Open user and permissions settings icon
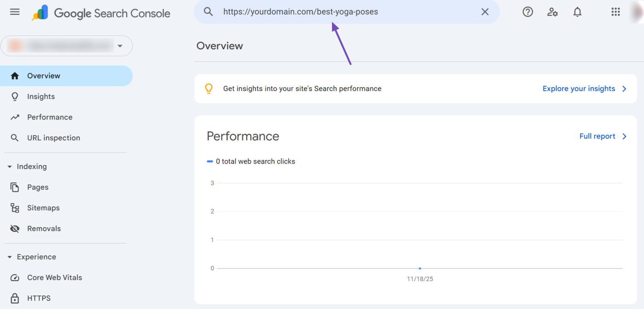This screenshot has width=644, height=309. point(552,12)
